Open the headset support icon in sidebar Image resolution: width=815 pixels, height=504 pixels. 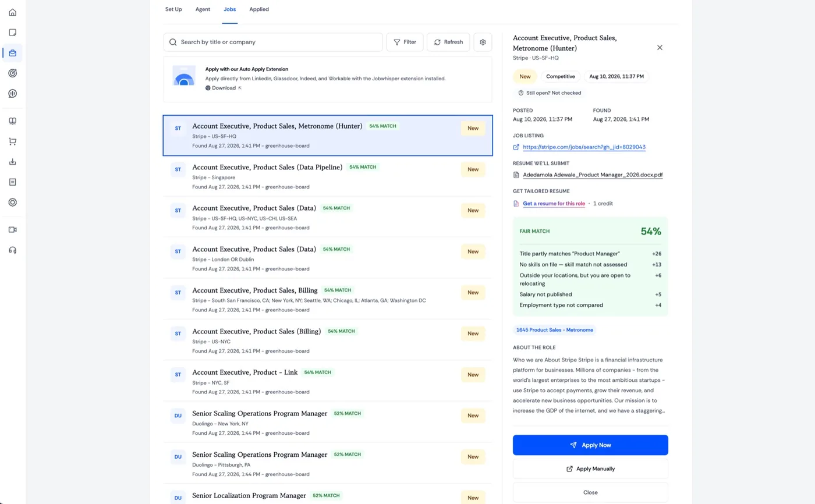tap(13, 250)
